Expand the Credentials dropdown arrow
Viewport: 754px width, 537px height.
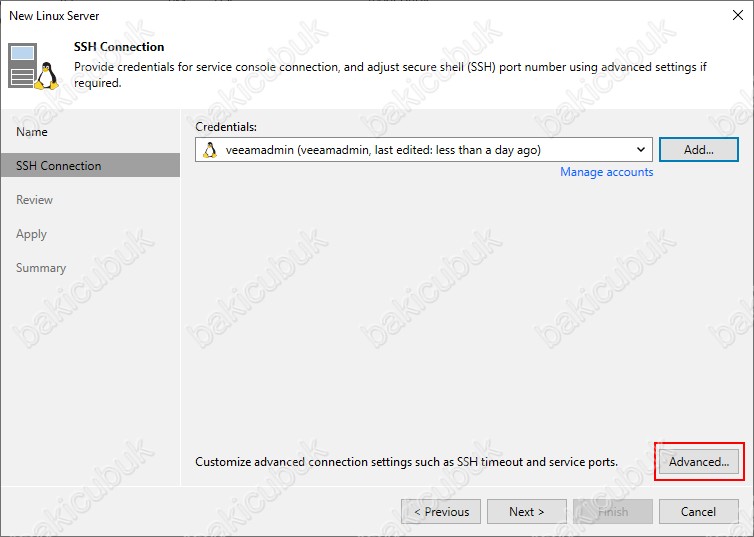tap(640, 150)
